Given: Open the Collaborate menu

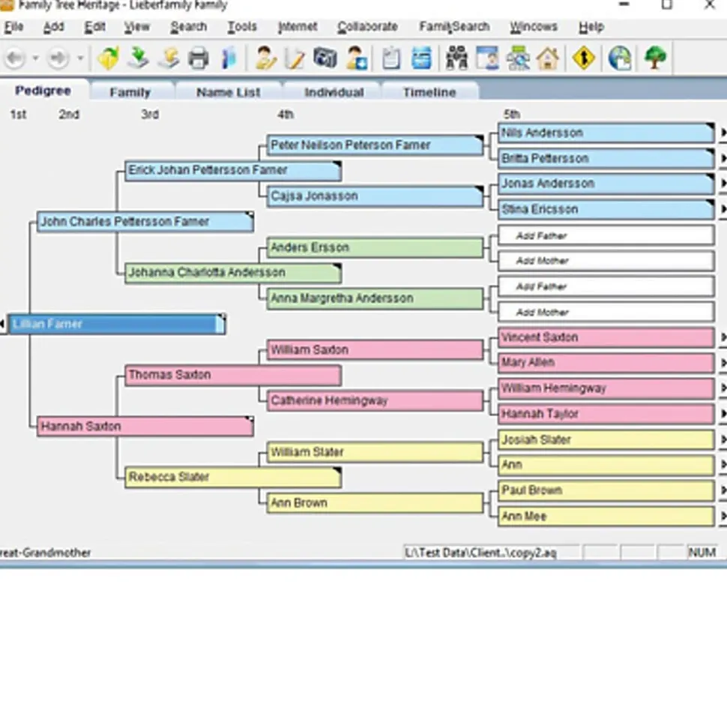Looking at the screenshot, I should pos(368,27).
